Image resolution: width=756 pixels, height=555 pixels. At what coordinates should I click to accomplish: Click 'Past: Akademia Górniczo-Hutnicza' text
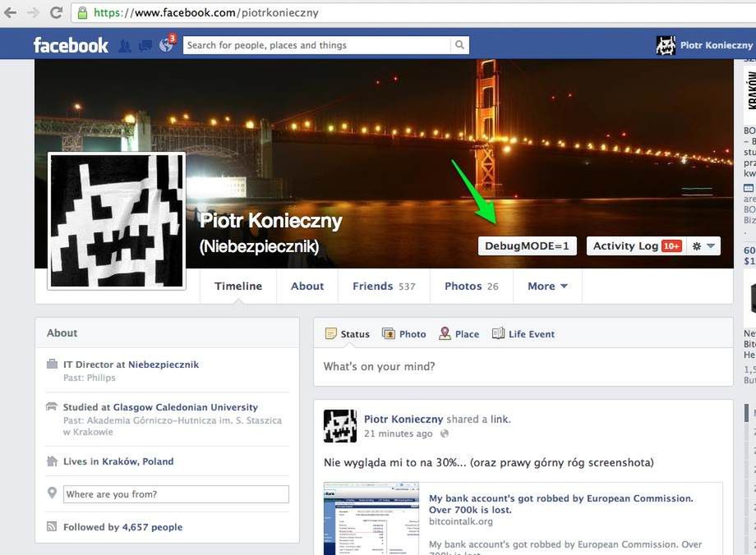point(172,426)
